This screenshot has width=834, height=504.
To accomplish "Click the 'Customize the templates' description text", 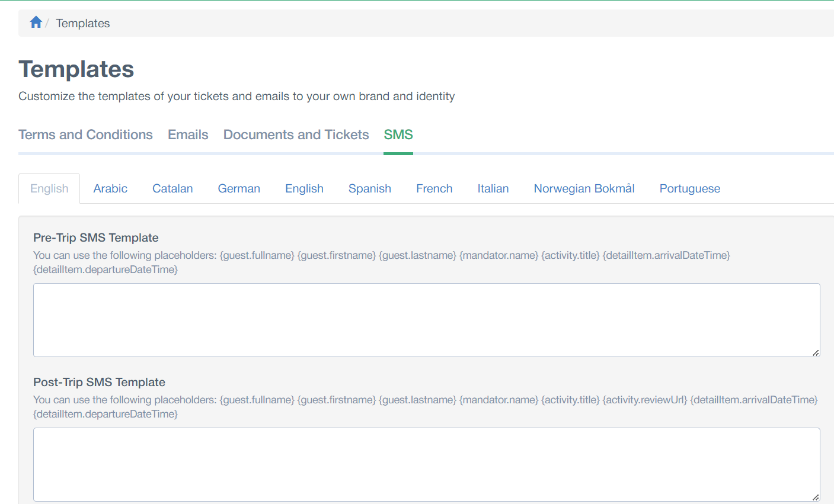I will [237, 96].
